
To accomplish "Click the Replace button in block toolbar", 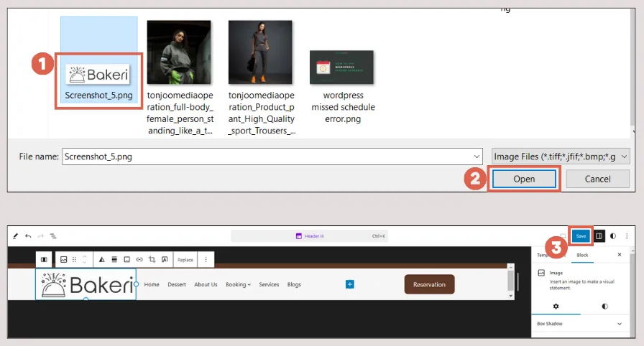I will click(185, 260).
